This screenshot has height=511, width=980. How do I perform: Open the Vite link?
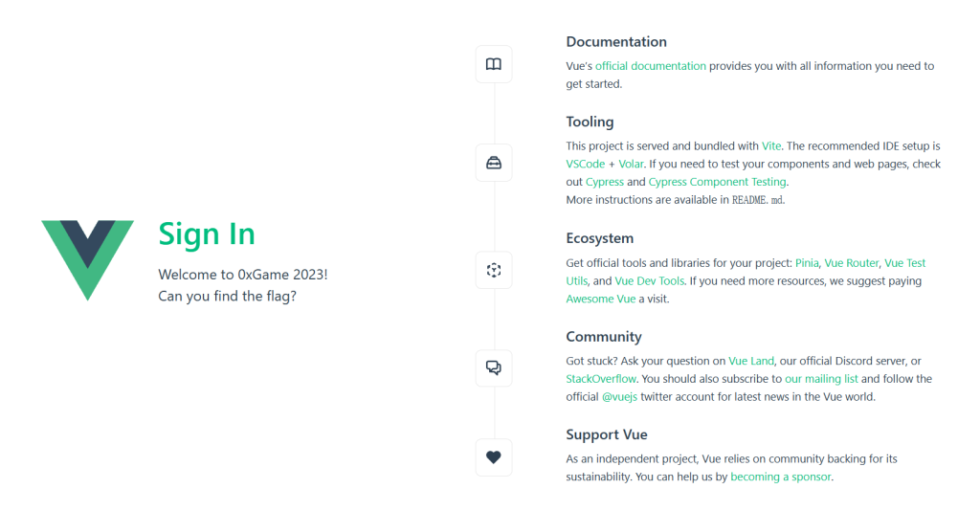771,146
